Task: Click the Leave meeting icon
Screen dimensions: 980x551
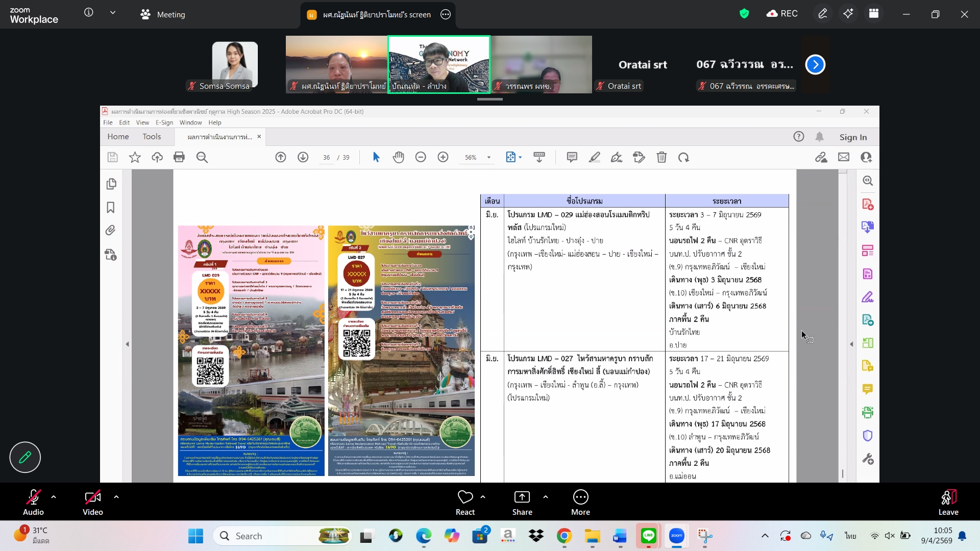Action: point(948,497)
